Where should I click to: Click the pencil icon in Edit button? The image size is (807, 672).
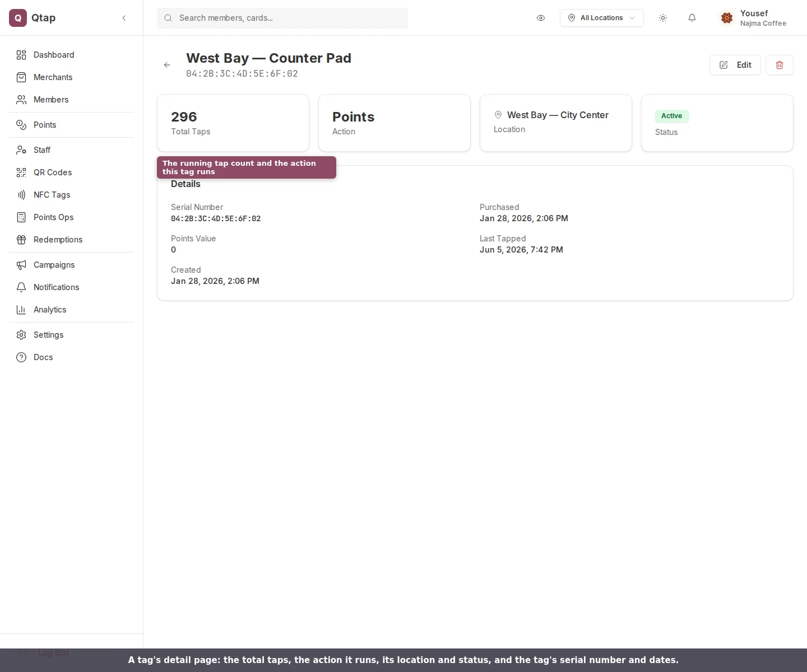click(x=723, y=65)
